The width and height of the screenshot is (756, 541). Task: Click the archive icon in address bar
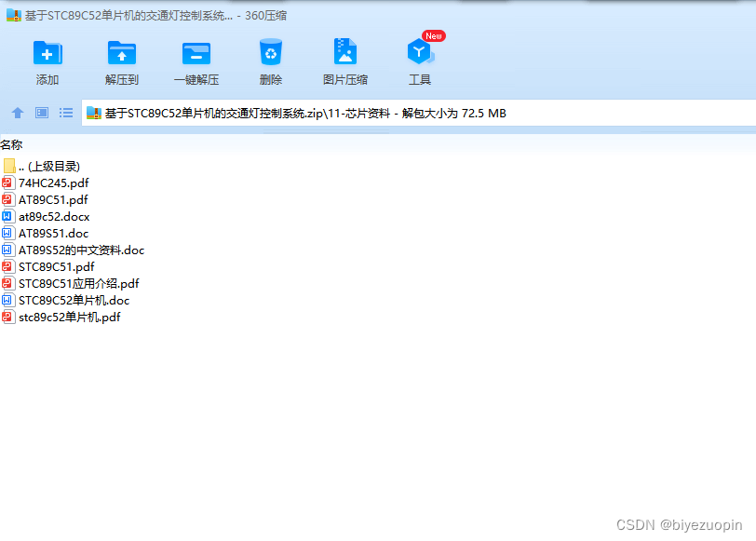pos(93,113)
